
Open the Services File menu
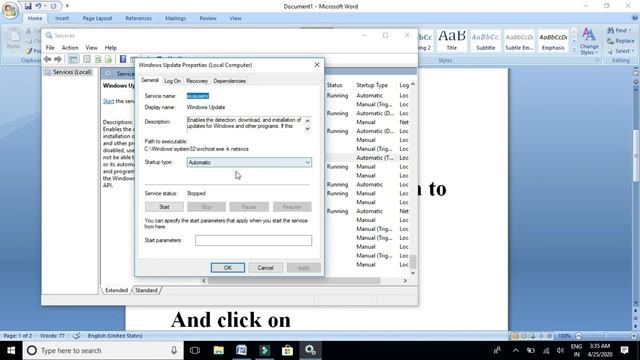[50, 48]
